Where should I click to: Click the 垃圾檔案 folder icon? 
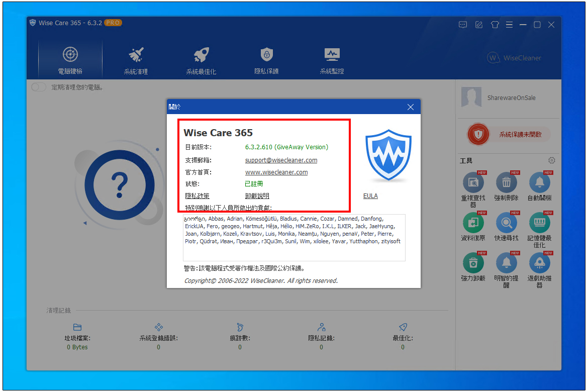(77, 327)
